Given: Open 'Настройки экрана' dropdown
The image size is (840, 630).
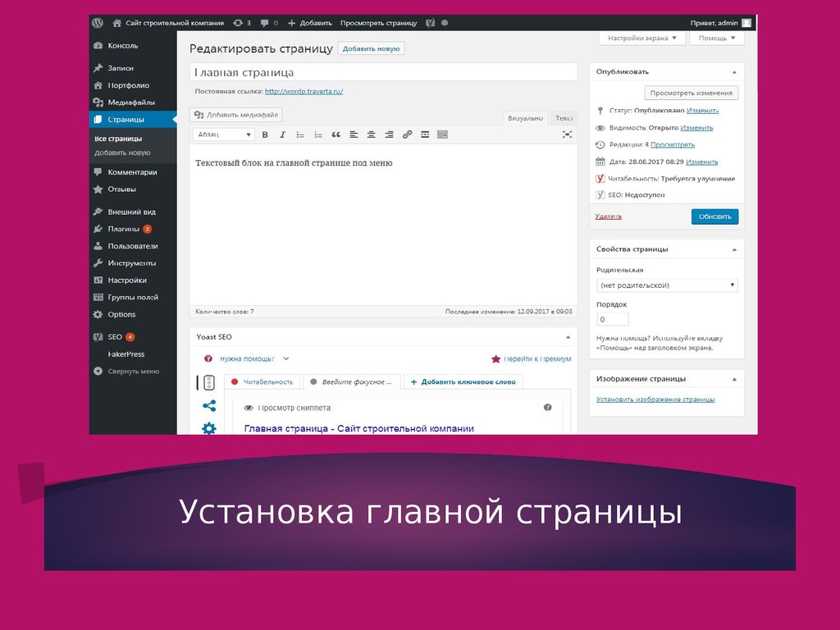Looking at the screenshot, I should (641, 38).
